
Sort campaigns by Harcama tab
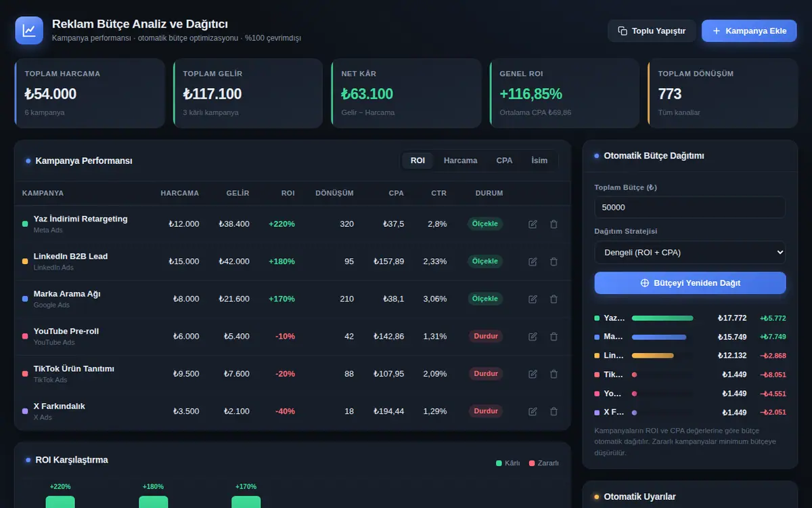click(x=460, y=161)
